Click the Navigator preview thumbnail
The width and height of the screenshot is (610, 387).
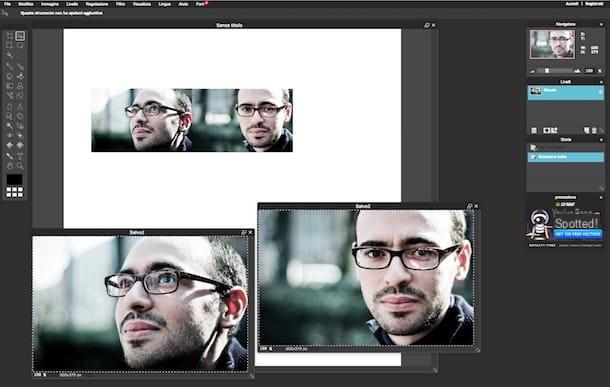tap(552, 44)
